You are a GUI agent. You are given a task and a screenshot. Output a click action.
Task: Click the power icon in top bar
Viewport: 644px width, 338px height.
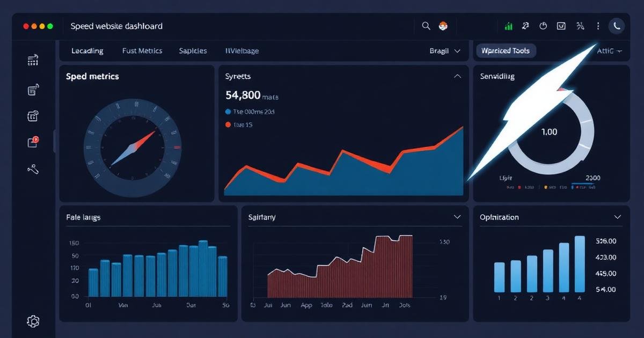coord(543,26)
